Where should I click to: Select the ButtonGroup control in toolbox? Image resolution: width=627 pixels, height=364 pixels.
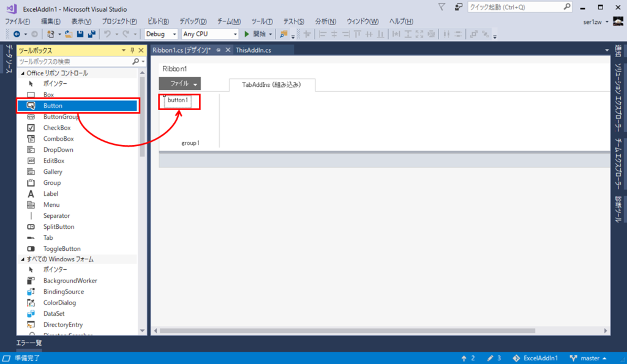point(77,117)
